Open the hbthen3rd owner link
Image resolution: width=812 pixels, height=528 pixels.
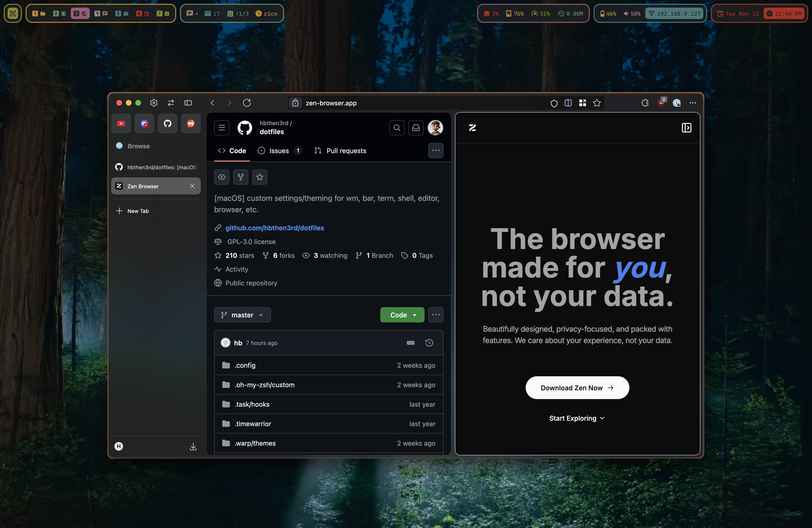pos(274,123)
